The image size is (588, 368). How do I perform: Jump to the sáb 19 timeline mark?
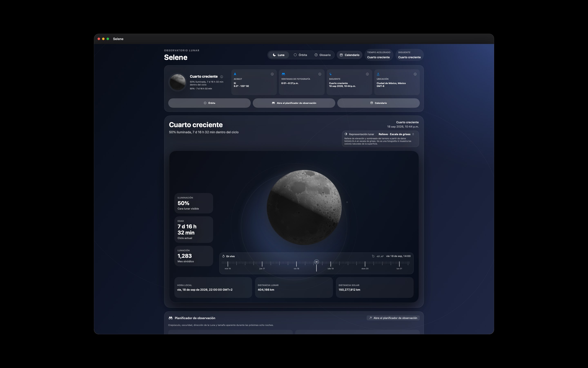331,268
